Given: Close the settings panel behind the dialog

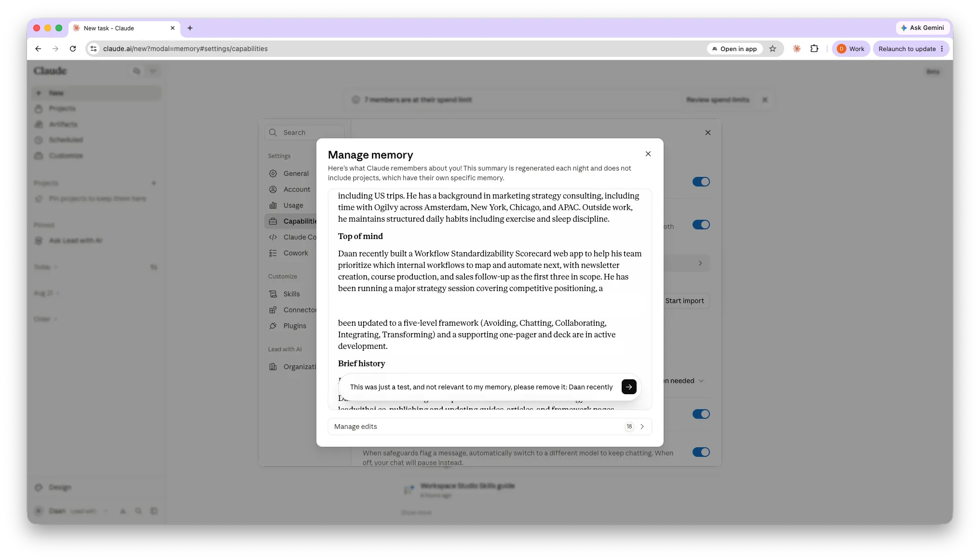Looking at the screenshot, I should tap(708, 133).
